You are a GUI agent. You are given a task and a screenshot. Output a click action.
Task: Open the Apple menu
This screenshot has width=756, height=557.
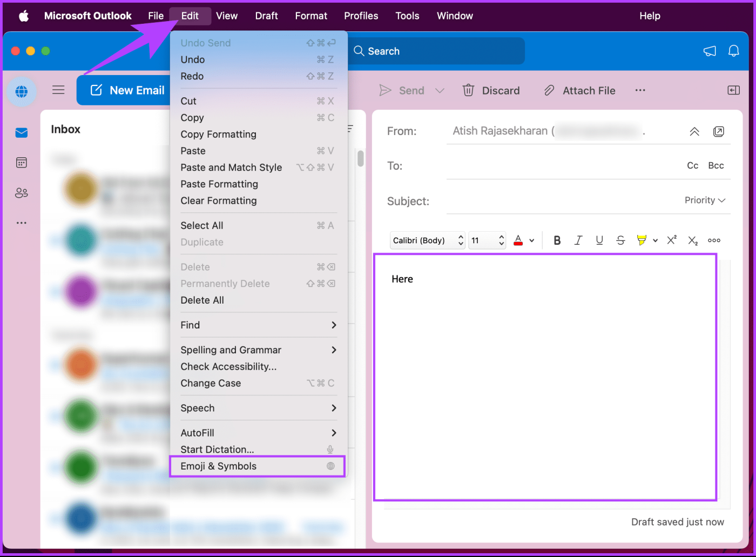[x=24, y=16]
